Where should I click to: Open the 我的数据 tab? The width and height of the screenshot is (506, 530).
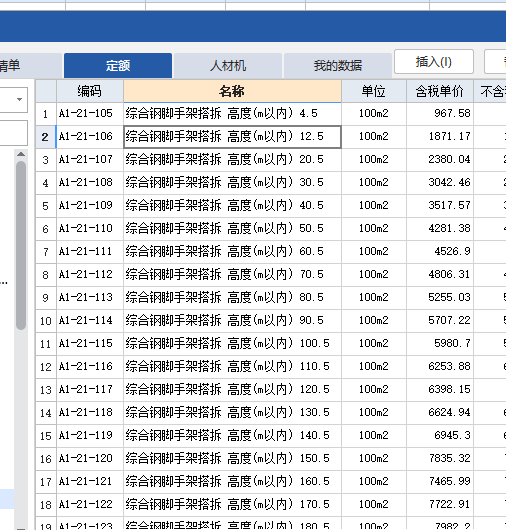point(338,65)
